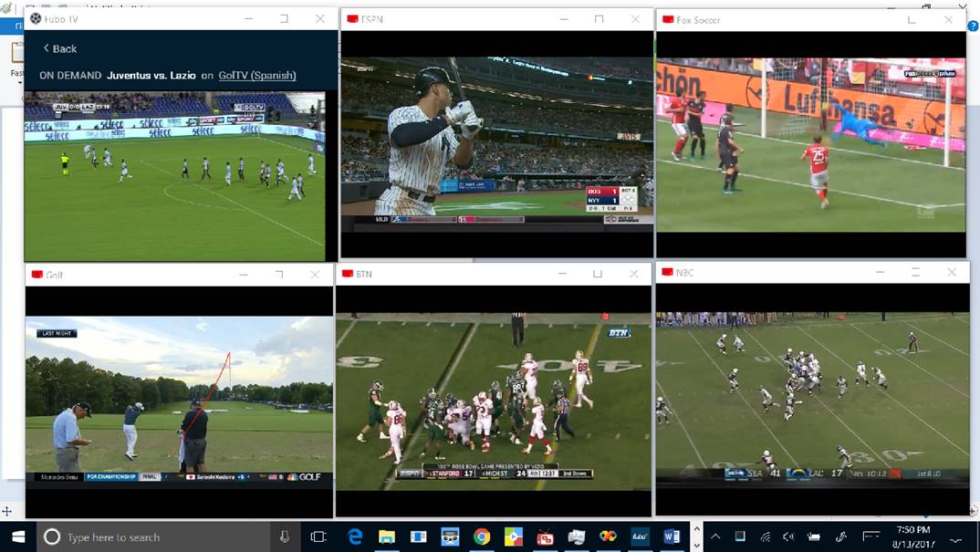This screenshot has width=980, height=552.
Task: Click the Golf channel video stream
Action: tap(180, 399)
